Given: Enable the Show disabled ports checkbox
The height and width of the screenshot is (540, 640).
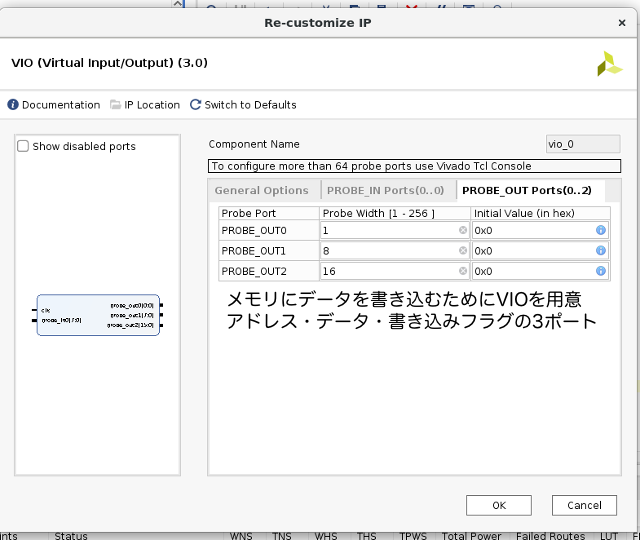Looking at the screenshot, I should click(24, 146).
